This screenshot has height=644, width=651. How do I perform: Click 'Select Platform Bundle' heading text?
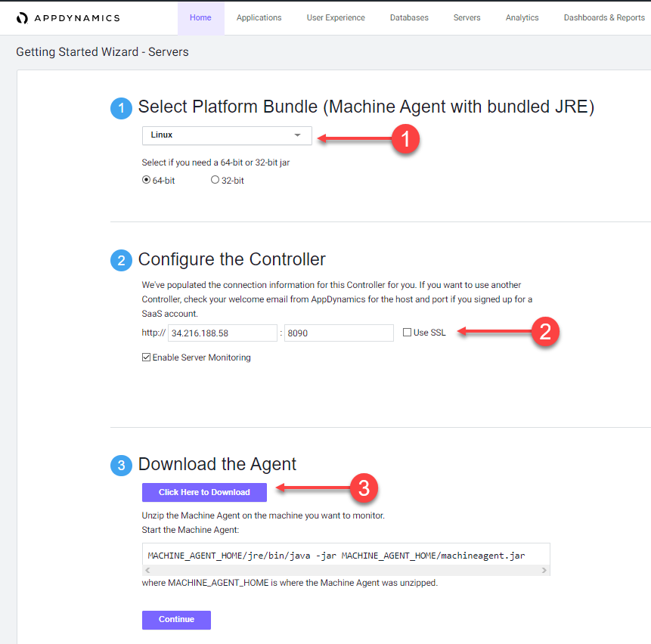click(x=366, y=107)
